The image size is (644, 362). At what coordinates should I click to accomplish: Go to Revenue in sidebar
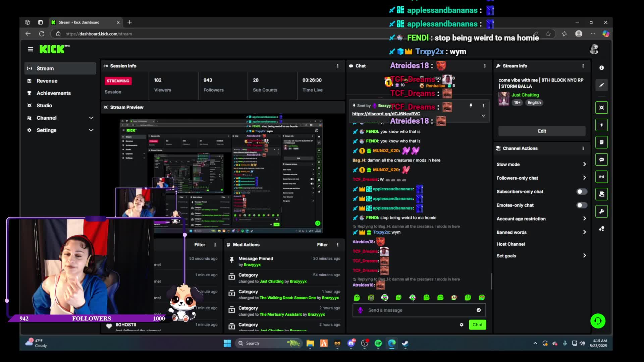click(60, 81)
